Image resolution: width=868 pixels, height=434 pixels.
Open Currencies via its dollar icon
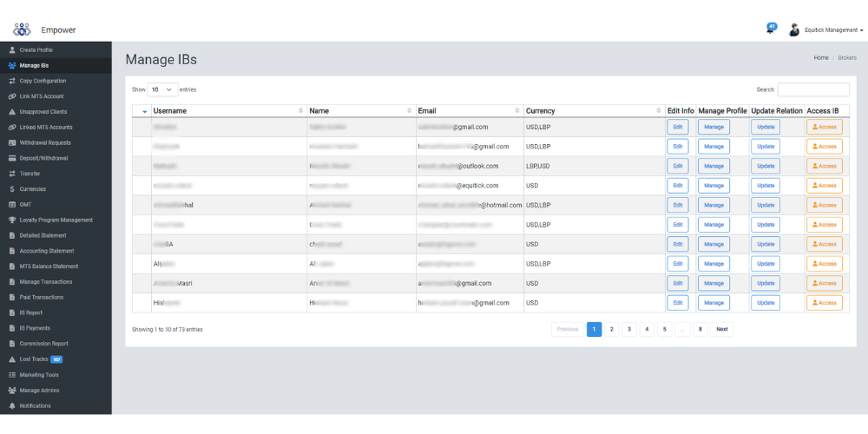[12, 188]
